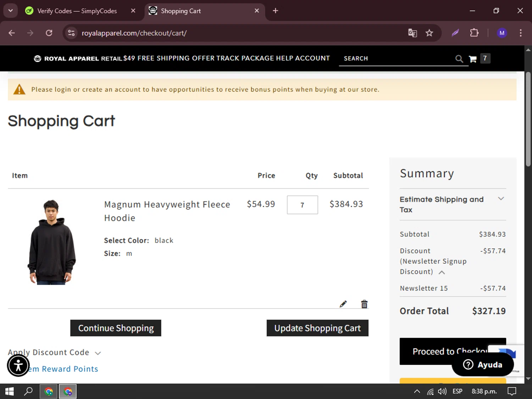Remove the hoodie using trash icon
The image size is (532, 399).
tap(364, 304)
